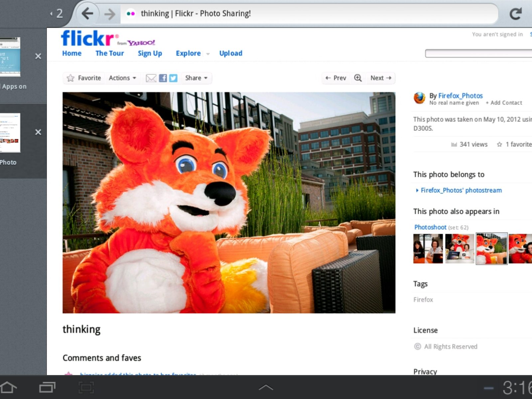This screenshot has width=532, height=399.
Task: Expand the Explore menu arrow
Action: tap(208, 54)
